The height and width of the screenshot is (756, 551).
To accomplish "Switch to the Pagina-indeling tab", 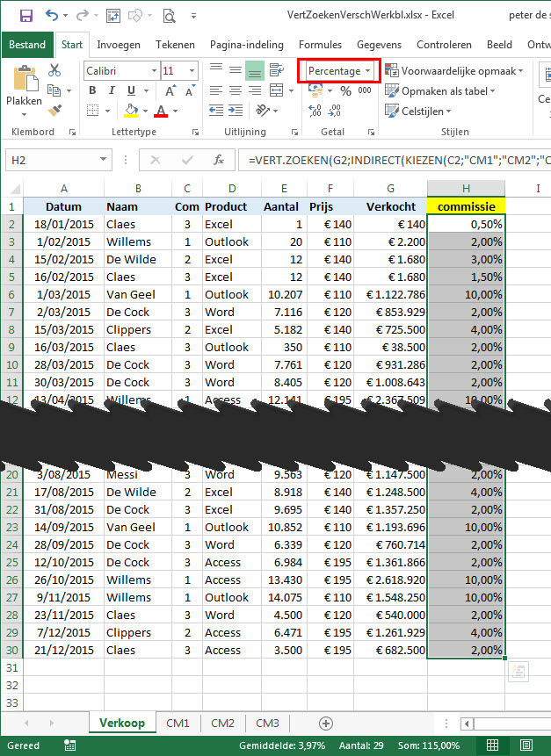I will pos(247,45).
